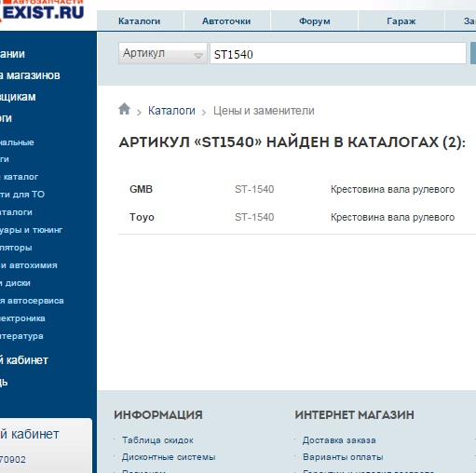Open sidebar link ending in ектроника
476x473 pixels.
[22, 318]
